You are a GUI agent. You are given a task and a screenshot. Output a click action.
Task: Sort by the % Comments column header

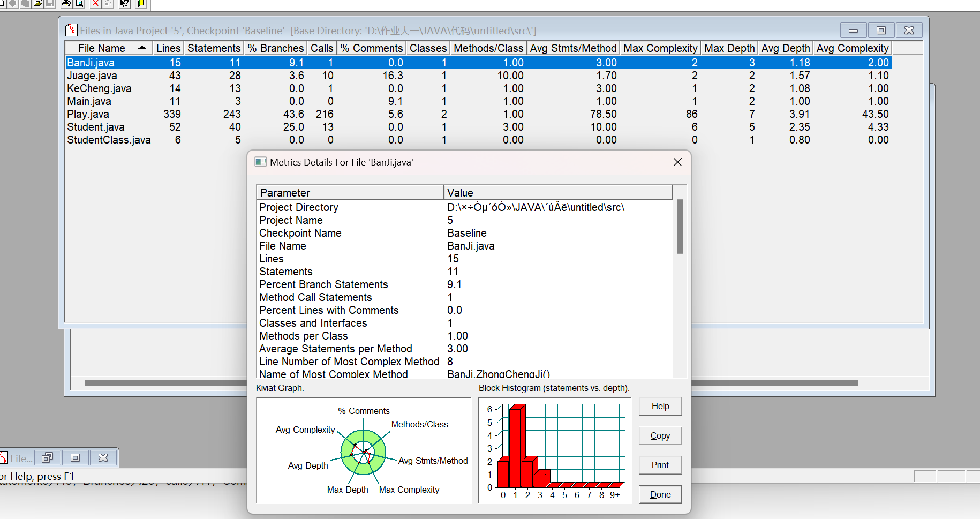point(372,48)
